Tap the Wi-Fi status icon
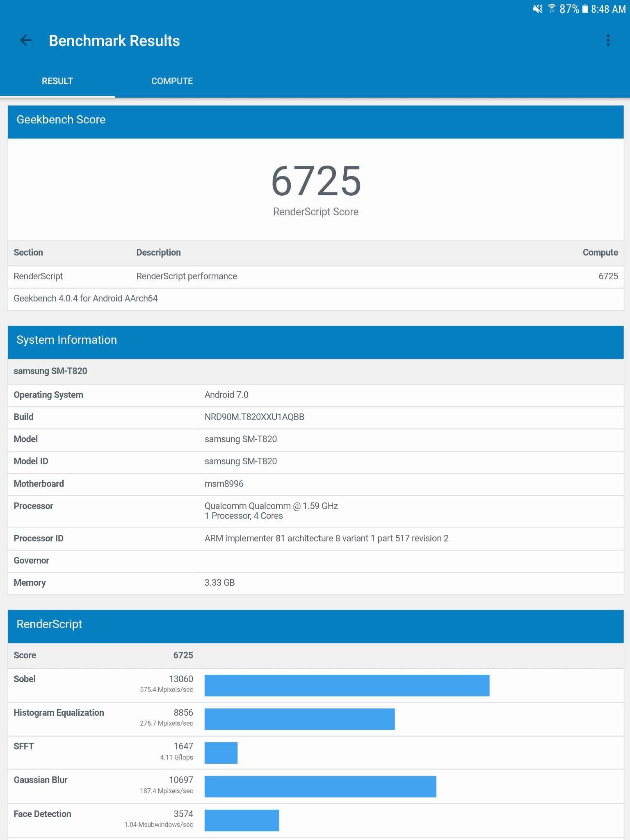The height and width of the screenshot is (840, 630). (552, 9)
